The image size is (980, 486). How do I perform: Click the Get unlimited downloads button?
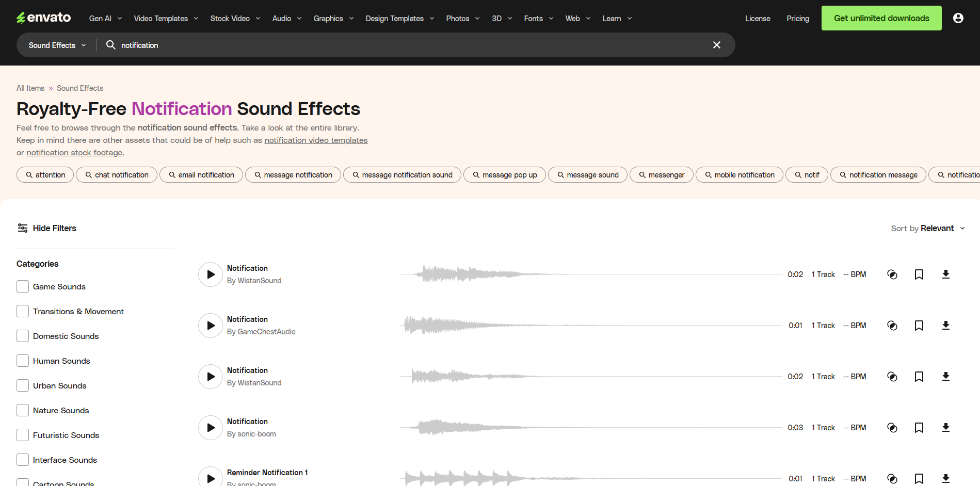[x=881, y=18]
